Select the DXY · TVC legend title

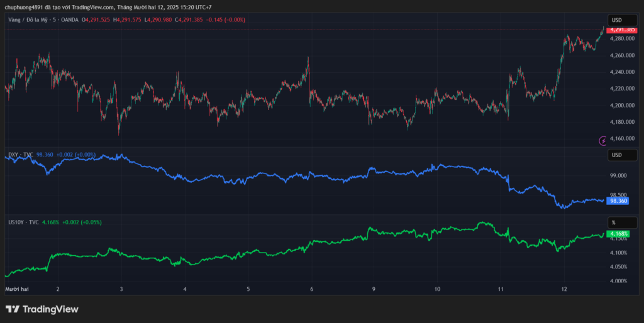coord(19,154)
